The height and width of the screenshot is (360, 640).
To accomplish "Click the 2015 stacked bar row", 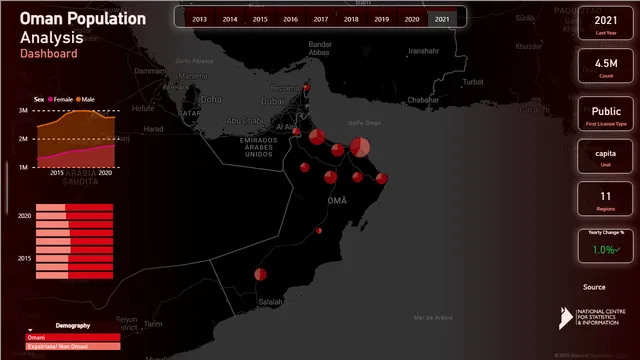I will 74,258.
